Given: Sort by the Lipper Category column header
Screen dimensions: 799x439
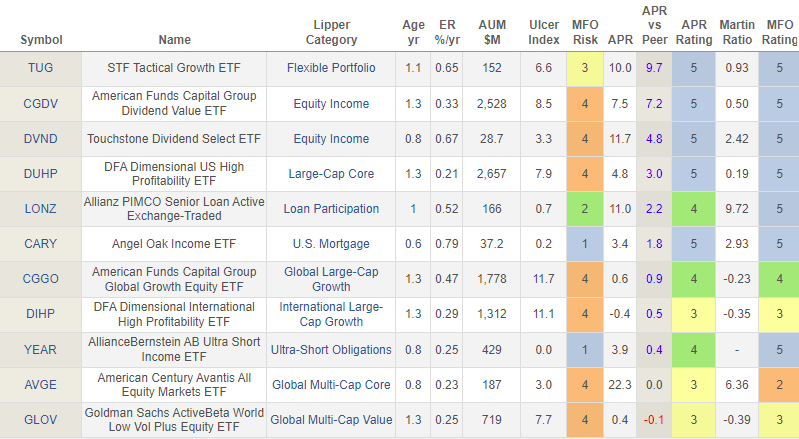Looking at the screenshot, I should tap(330, 32).
